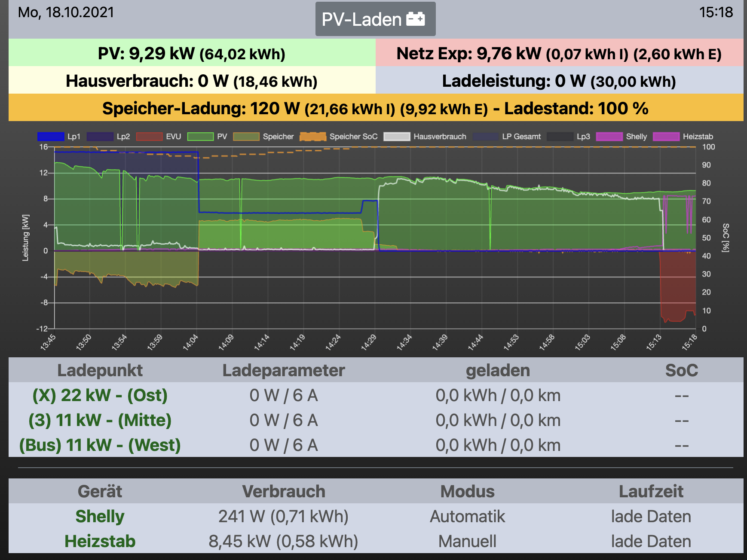Click the Manuell mode of Heizstab
The image size is (747, 560).
click(x=467, y=542)
